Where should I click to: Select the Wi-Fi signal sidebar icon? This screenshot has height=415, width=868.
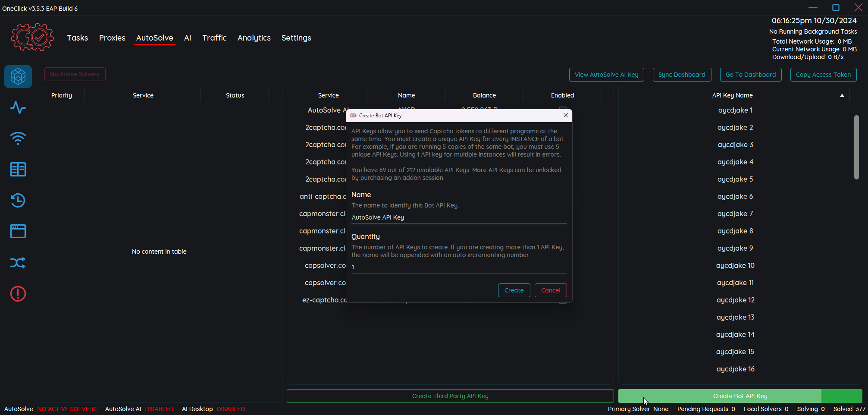(18, 138)
